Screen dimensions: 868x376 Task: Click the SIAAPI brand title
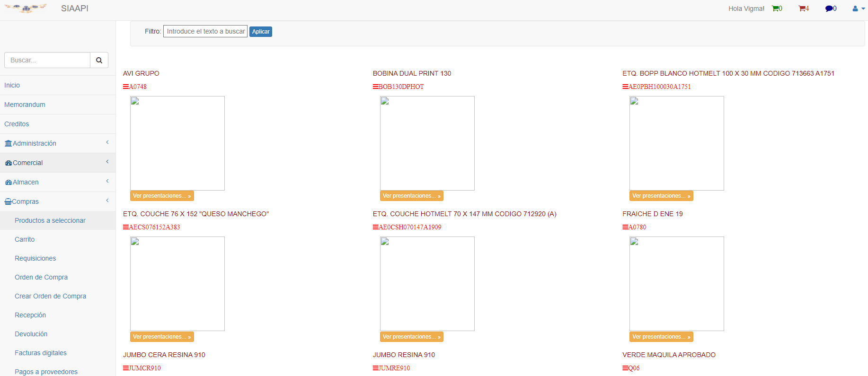click(75, 9)
